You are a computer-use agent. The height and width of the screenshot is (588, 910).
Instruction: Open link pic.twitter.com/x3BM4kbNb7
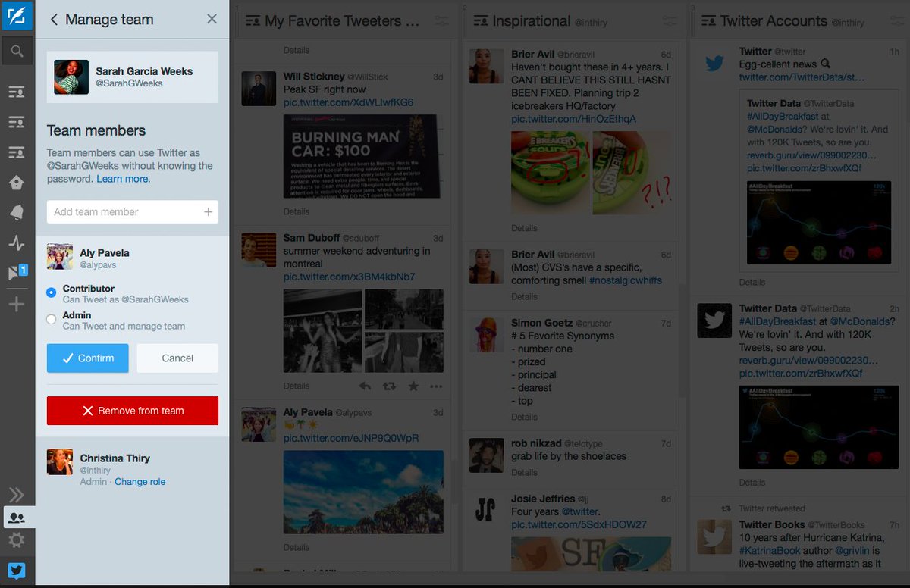click(350, 277)
